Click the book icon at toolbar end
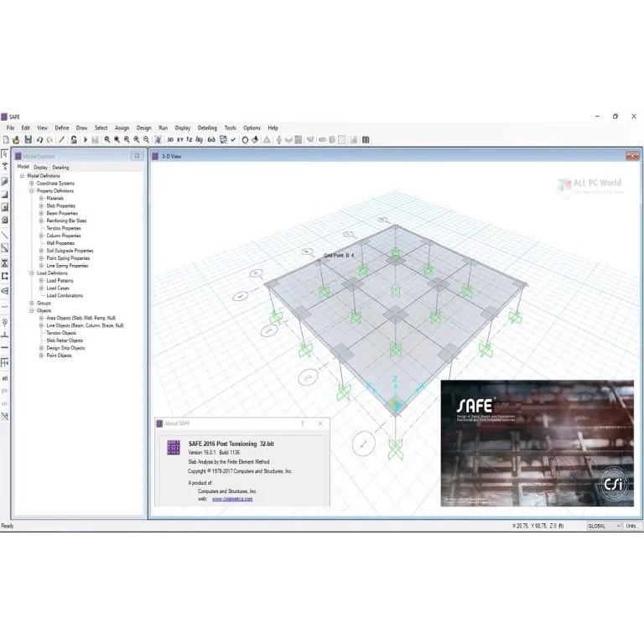The image size is (644, 644). click(x=366, y=140)
